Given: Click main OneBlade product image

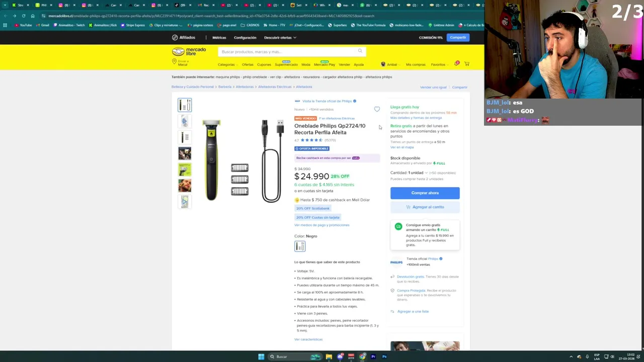Looking at the screenshot, I should (x=244, y=161).
